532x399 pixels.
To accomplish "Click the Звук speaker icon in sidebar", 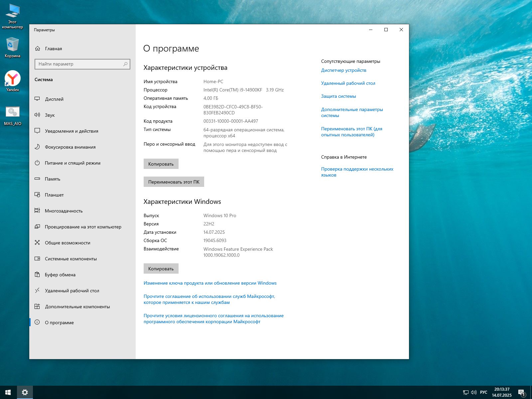I will tap(37, 115).
